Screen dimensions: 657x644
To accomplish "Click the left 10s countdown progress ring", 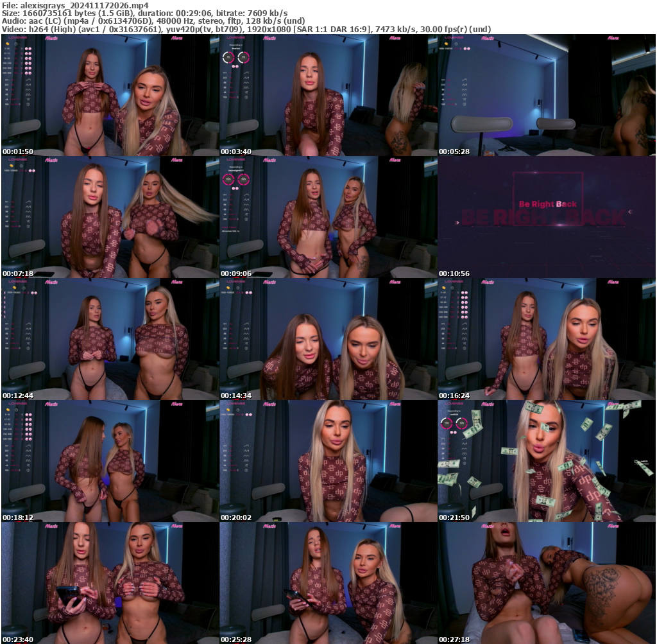I will click(228, 58).
